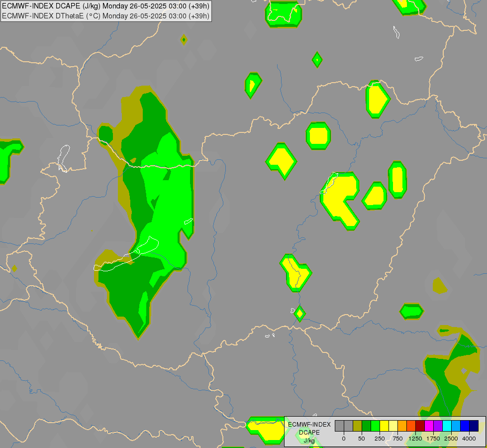This screenshot has height=448, width=487.
Task: Select the cyan legend swatch
Action: [x=447, y=426]
